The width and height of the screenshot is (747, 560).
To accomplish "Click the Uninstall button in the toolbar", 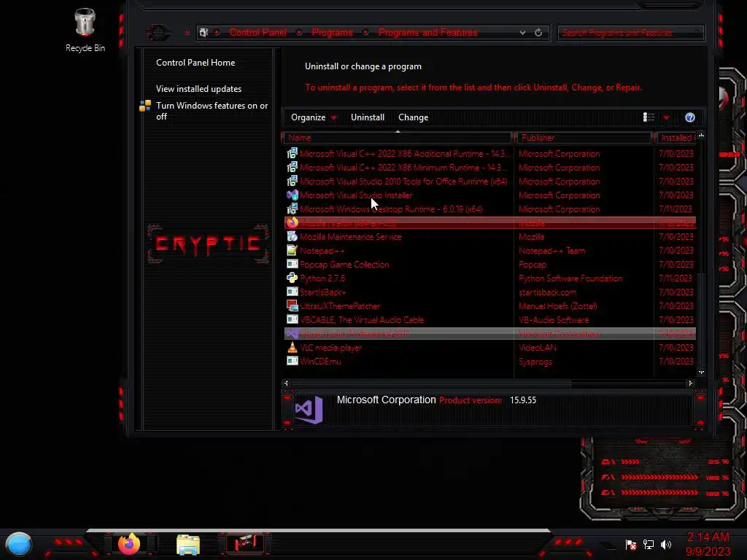I will [368, 117].
